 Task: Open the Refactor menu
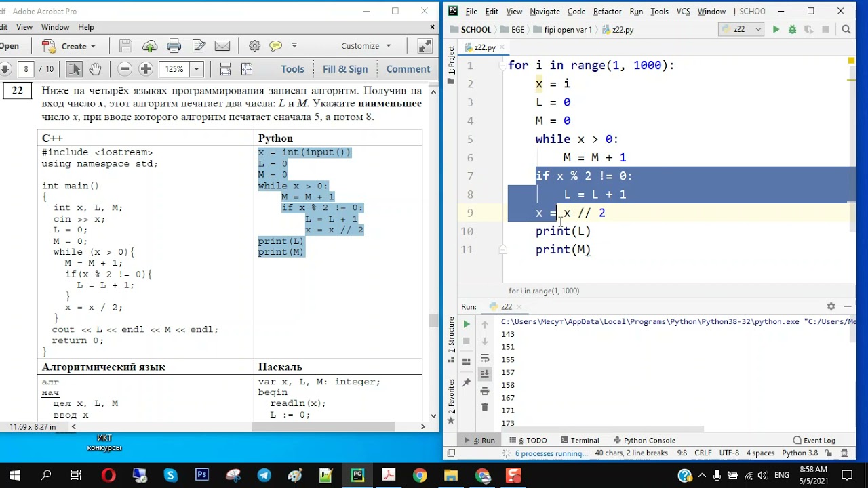(x=607, y=12)
